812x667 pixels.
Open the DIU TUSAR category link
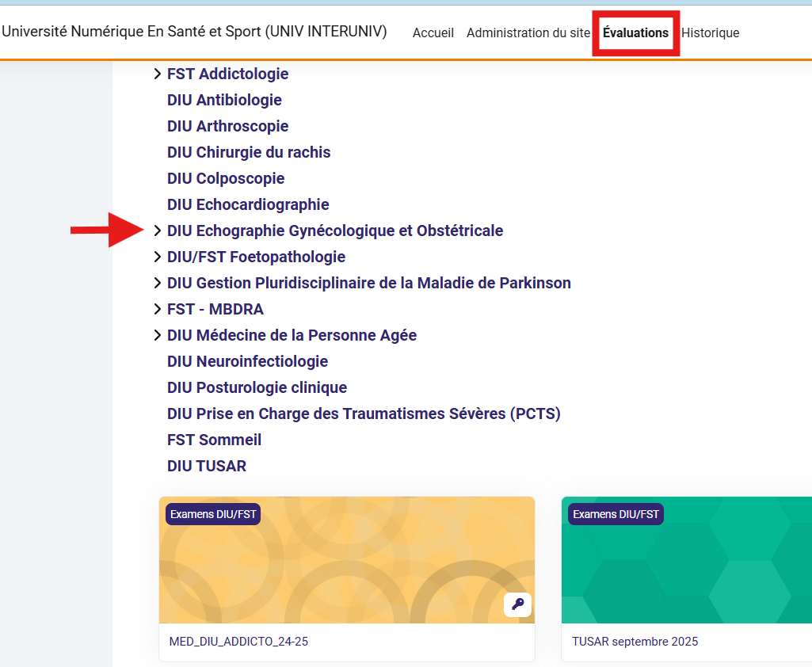pyautogui.click(x=206, y=467)
